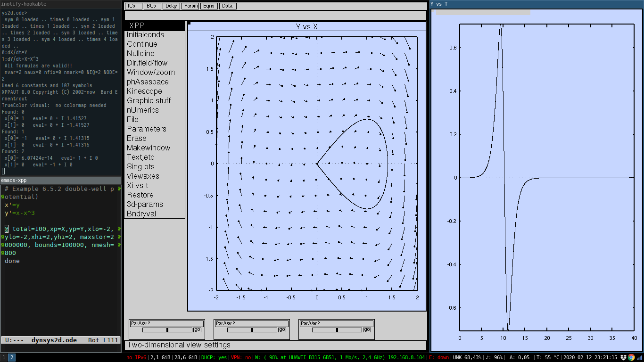Open the Nullcline menu entry
The image size is (644, 362).
(155, 54)
